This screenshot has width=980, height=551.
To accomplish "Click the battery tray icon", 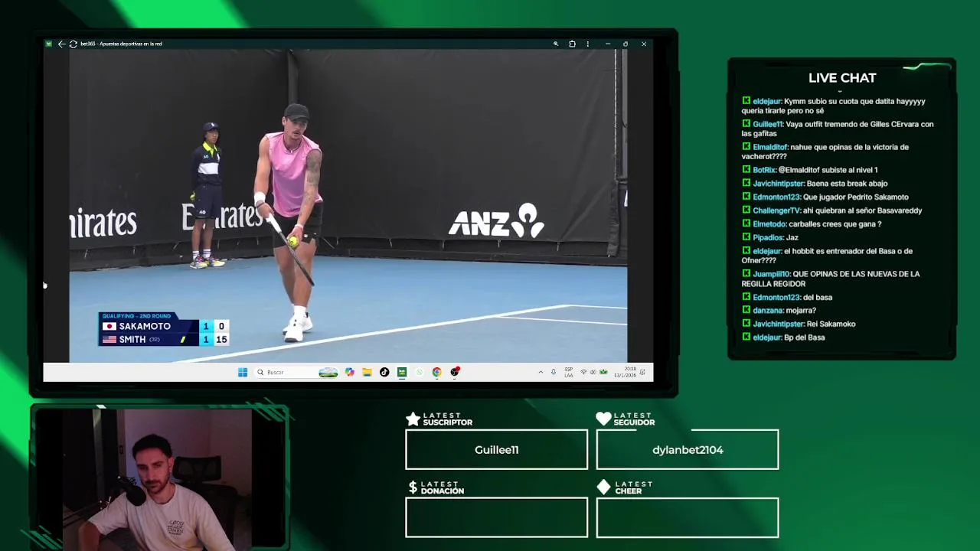I will pyautogui.click(x=603, y=372).
